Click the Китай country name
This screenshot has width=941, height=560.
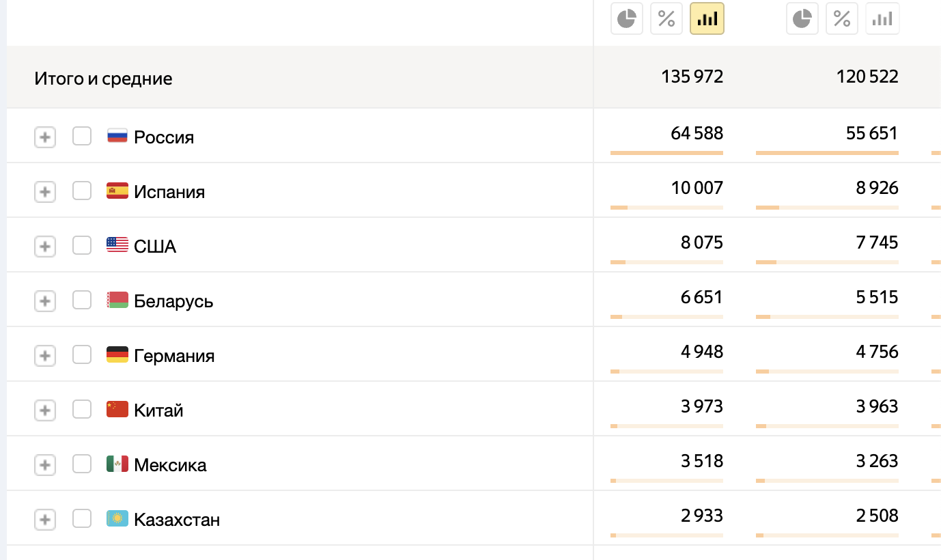pyautogui.click(x=158, y=410)
